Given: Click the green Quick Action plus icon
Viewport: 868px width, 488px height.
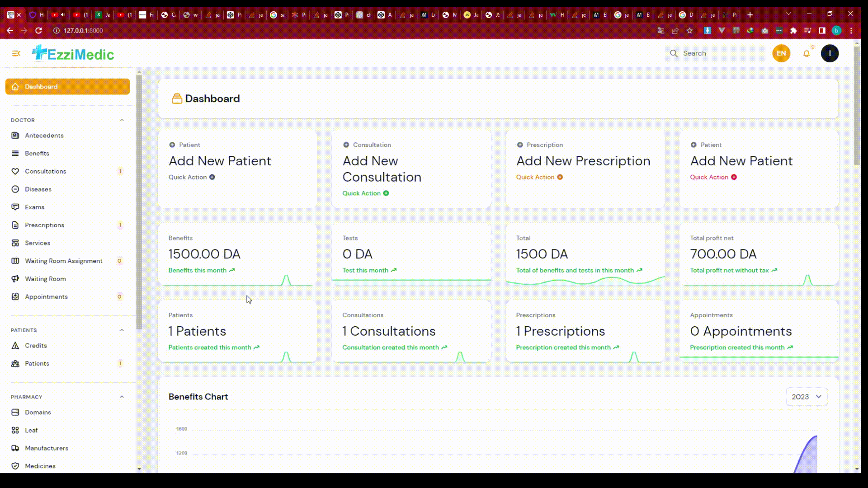Looking at the screenshot, I should 386,193.
